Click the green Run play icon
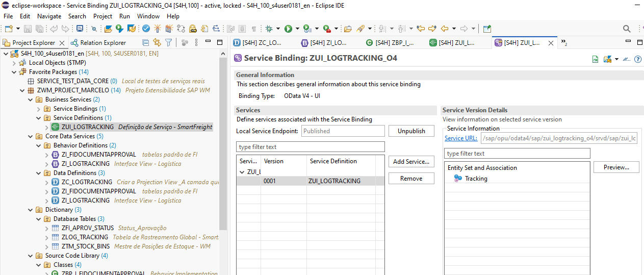This screenshot has height=275, width=644. tap(288, 29)
